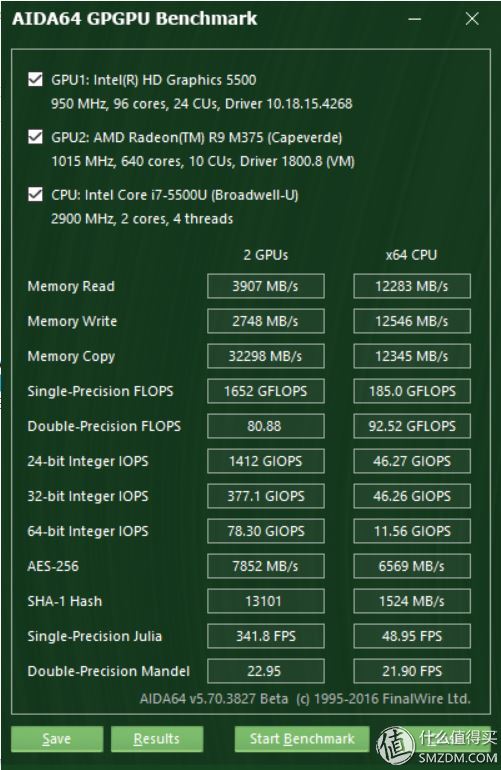Select the 46.26 GIOPS CPU result
Screen dimensions: 501x770
(x=412, y=496)
